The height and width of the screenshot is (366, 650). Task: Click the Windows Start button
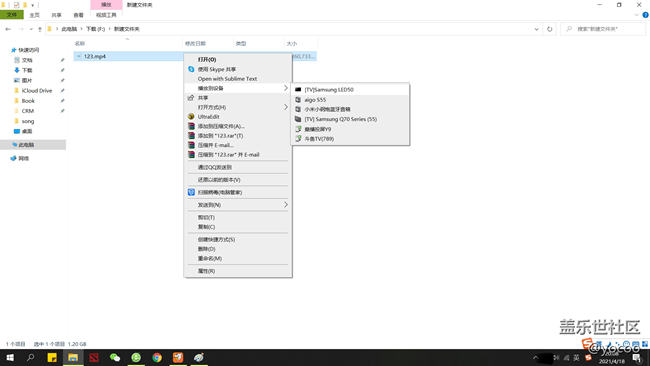click(x=10, y=357)
